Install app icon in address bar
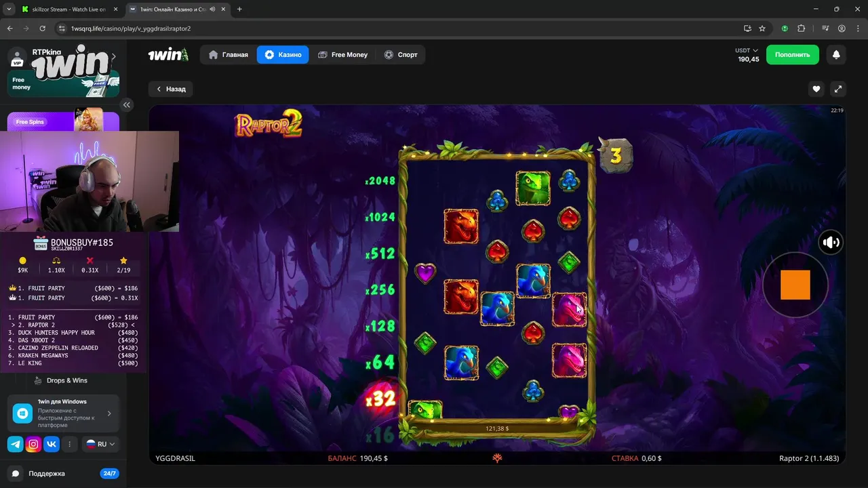This screenshot has height=488, width=868. coord(747,28)
